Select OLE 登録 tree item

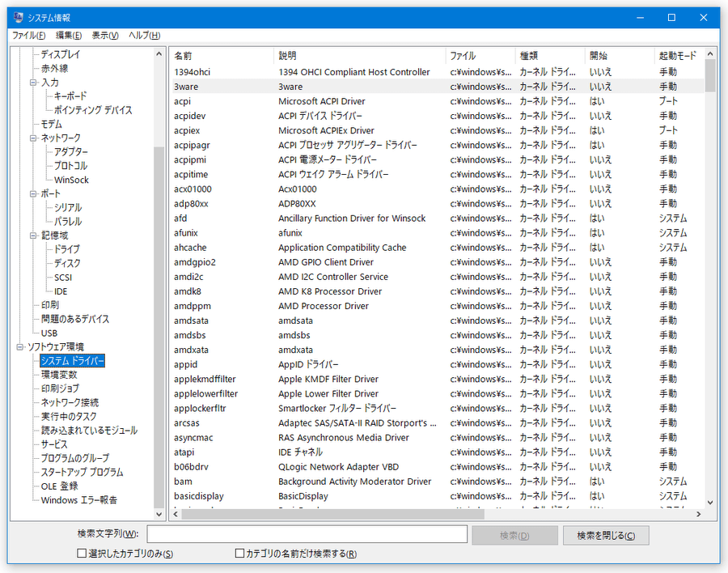tap(59, 486)
